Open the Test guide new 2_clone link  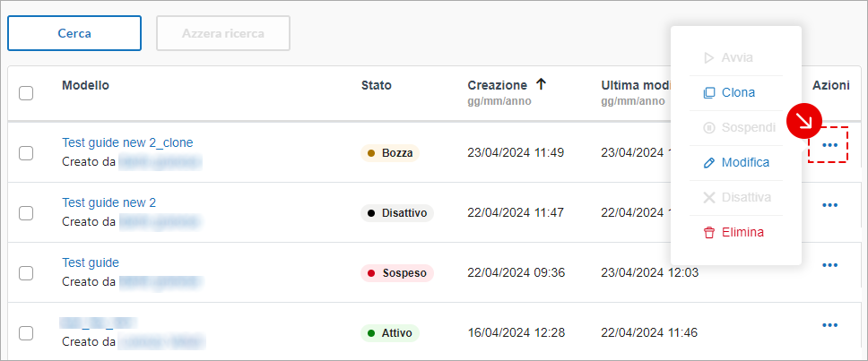coord(127,142)
